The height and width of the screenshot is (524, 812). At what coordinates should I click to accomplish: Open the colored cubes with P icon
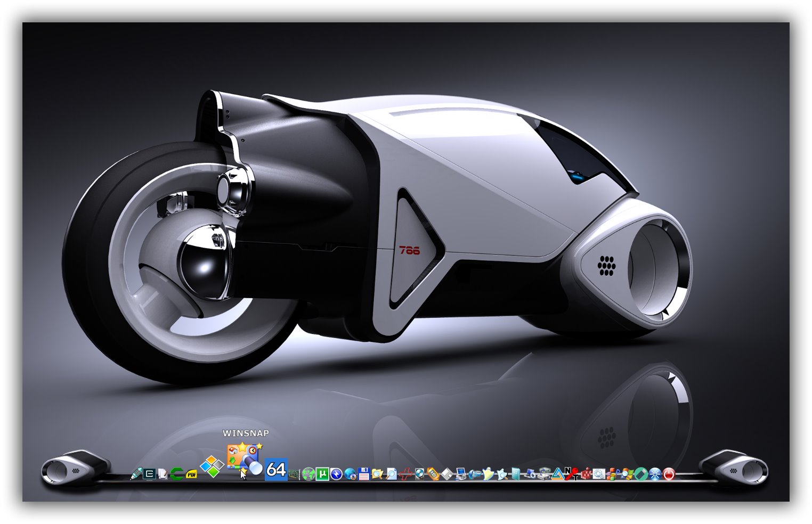point(613,474)
